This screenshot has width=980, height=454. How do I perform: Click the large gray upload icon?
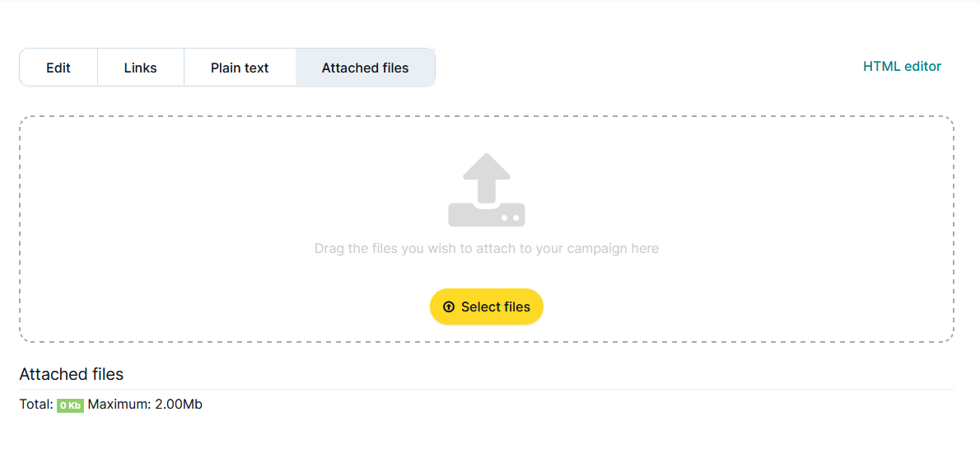click(487, 191)
